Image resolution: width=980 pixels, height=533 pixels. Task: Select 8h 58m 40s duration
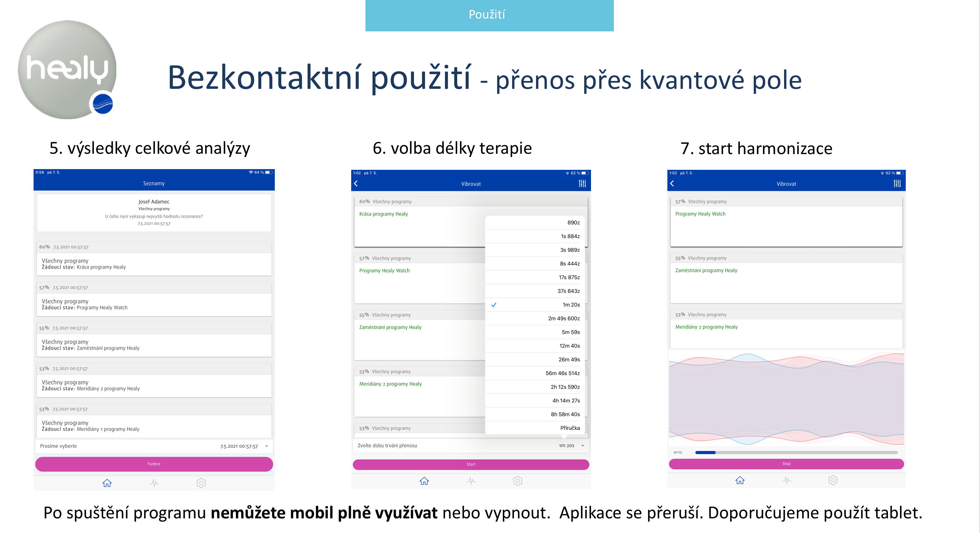[x=535, y=414]
